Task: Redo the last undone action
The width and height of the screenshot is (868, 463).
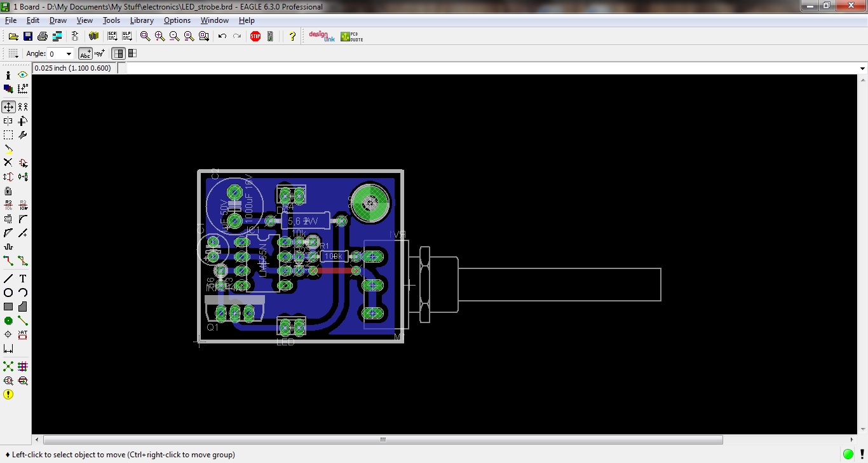Action: (x=237, y=36)
